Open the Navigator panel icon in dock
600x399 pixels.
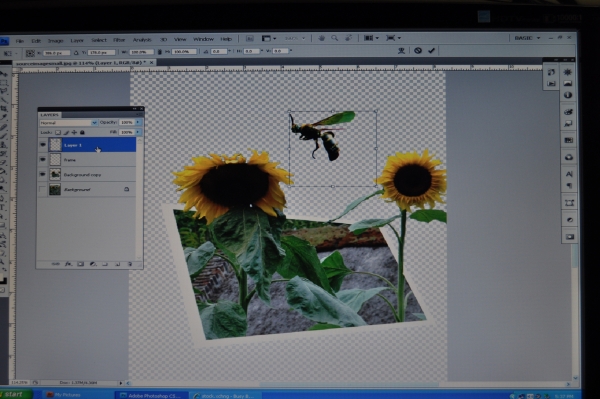(568, 72)
